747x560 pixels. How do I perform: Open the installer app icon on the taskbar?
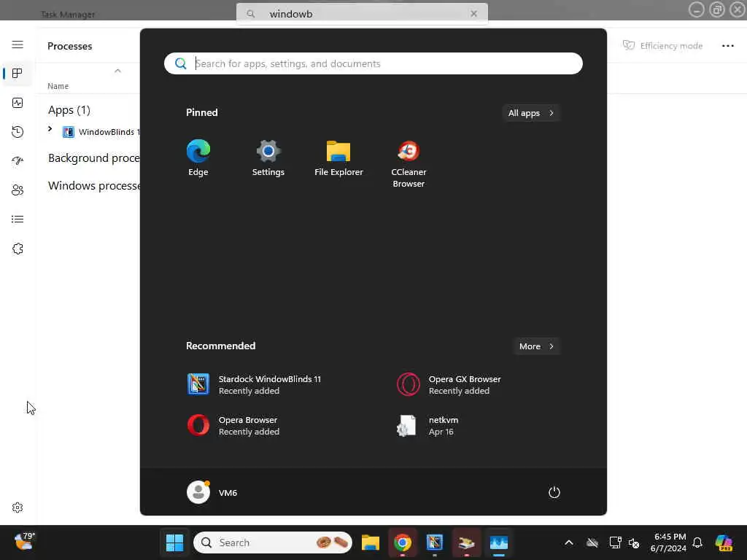(466, 542)
